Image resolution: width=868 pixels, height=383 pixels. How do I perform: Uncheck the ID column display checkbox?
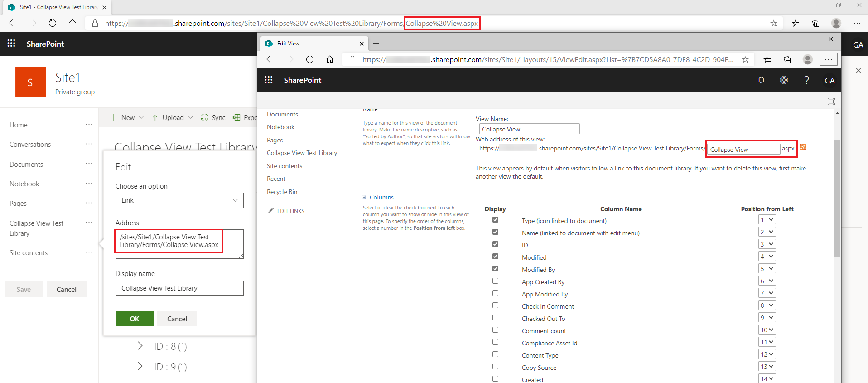pos(495,244)
